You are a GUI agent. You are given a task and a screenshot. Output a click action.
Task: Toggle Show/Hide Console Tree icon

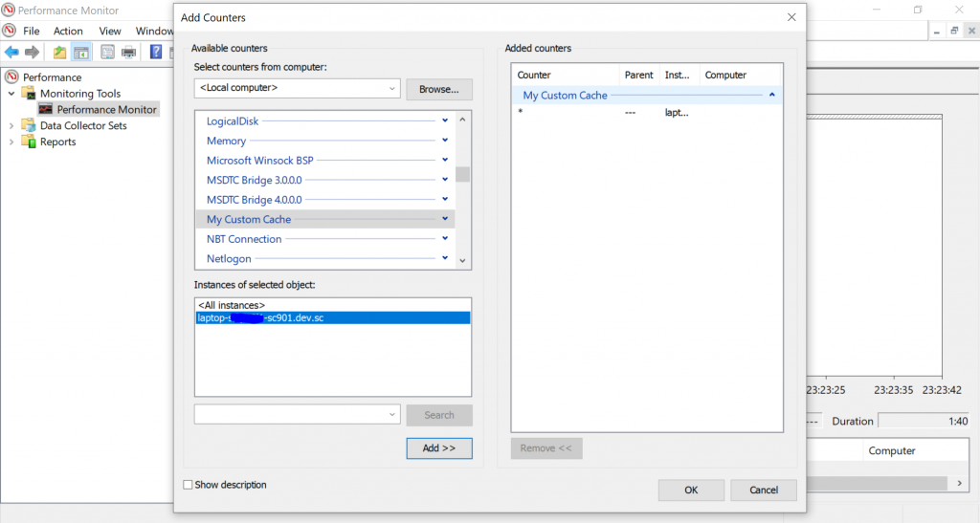point(81,53)
